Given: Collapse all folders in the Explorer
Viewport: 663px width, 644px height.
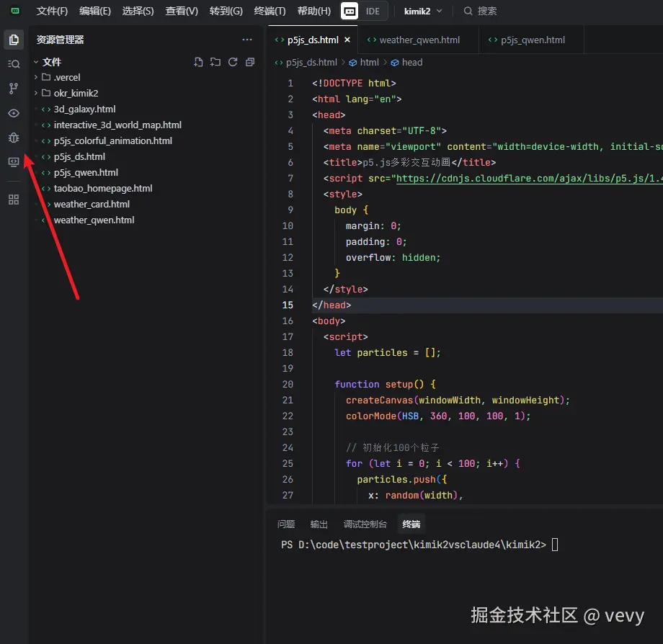Looking at the screenshot, I should tap(249, 63).
